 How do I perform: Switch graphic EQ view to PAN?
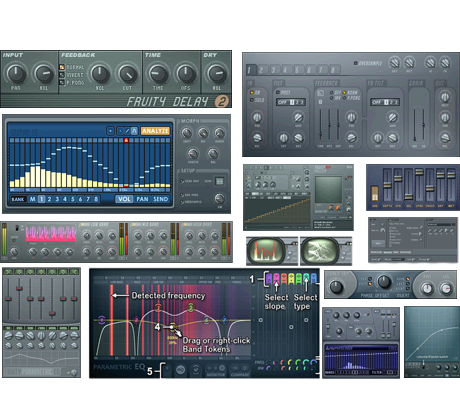point(142,199)
